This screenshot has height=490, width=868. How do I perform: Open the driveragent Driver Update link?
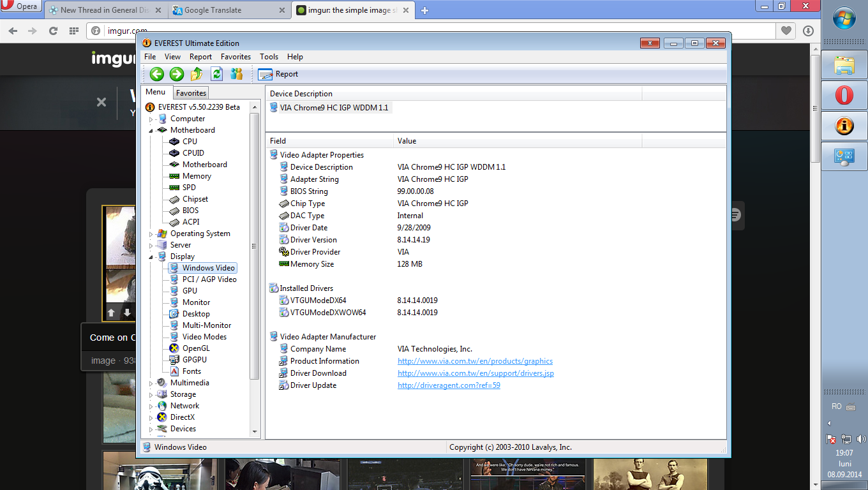[x=449, y=385]
